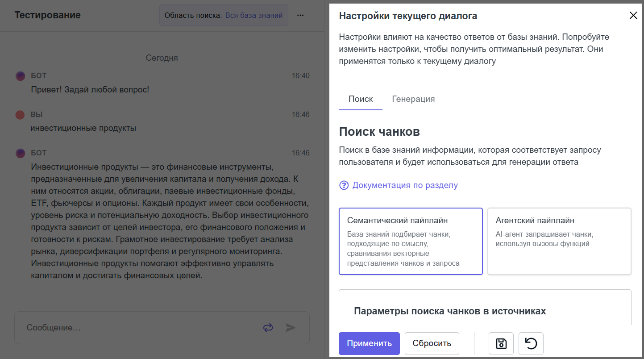Open the Область поиска scope selector
The height and width of the screenshot is (359, 644).
(224, 15)
